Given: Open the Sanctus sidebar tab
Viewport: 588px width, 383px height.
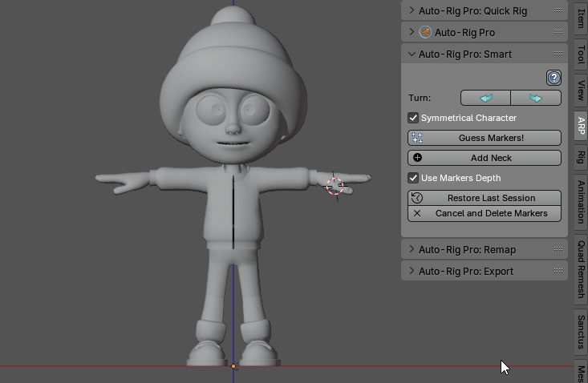Looking at the screenshot, I should pyautogui.click(x=581, y=332).
